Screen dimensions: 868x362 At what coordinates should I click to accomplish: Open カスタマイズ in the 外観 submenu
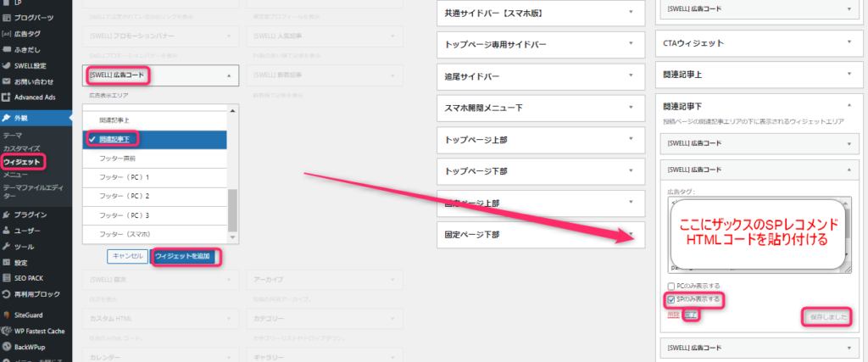point(23,148)
